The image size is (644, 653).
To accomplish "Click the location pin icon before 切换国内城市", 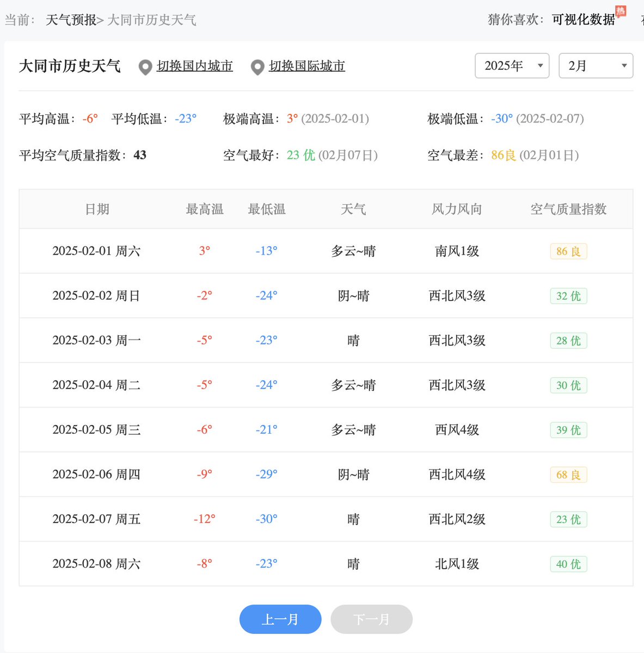I will [145, 67].
